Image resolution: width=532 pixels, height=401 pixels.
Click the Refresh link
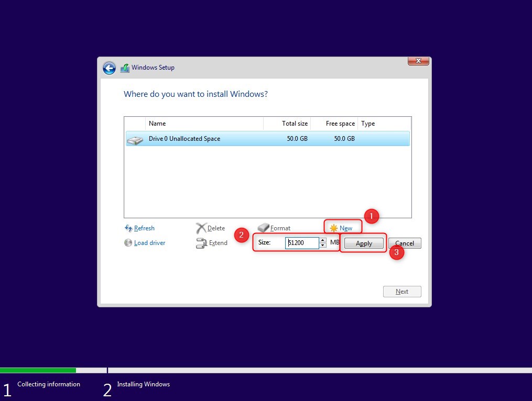pyautogui.click(x=144, y=228)
